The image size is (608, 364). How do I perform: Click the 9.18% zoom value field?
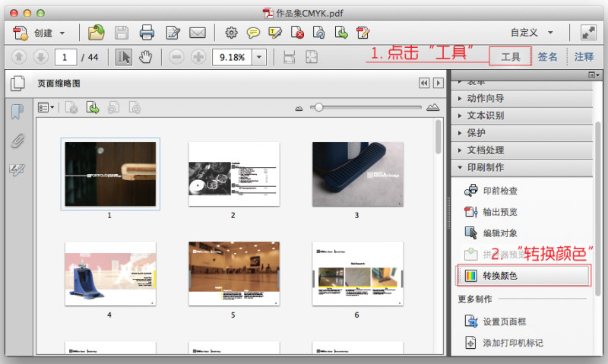click(232, 57)
